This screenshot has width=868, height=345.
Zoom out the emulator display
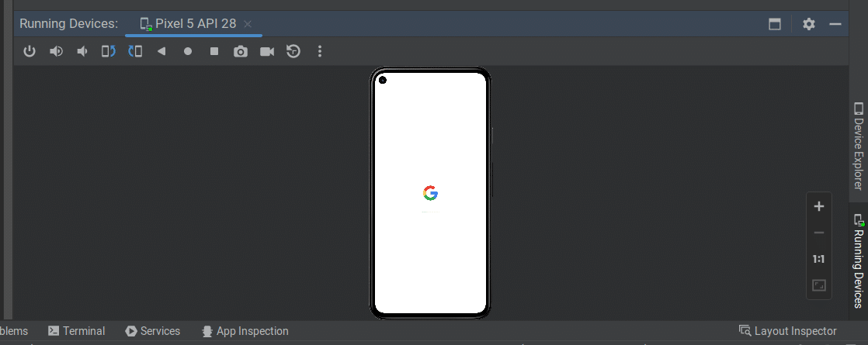click(x=819, y=233)
